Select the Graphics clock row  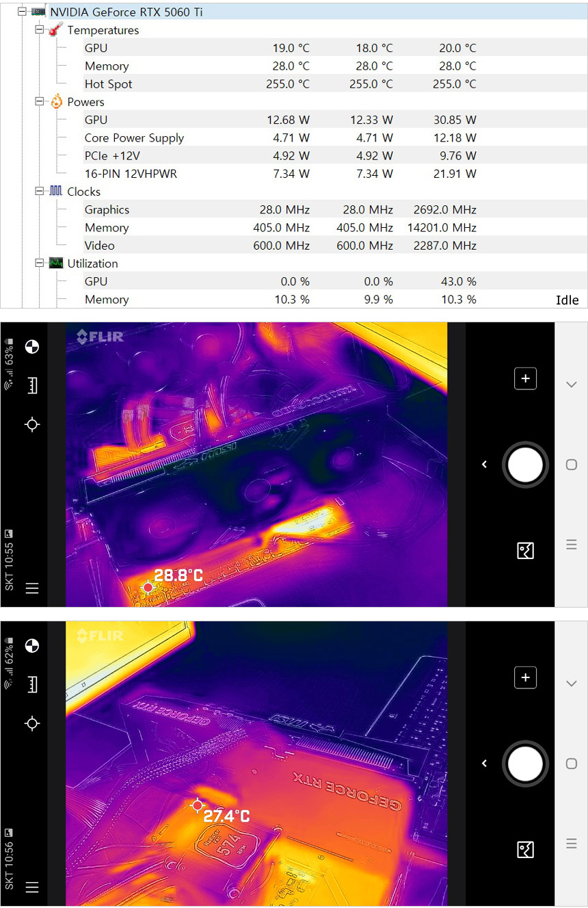click(x=280, y=209)
